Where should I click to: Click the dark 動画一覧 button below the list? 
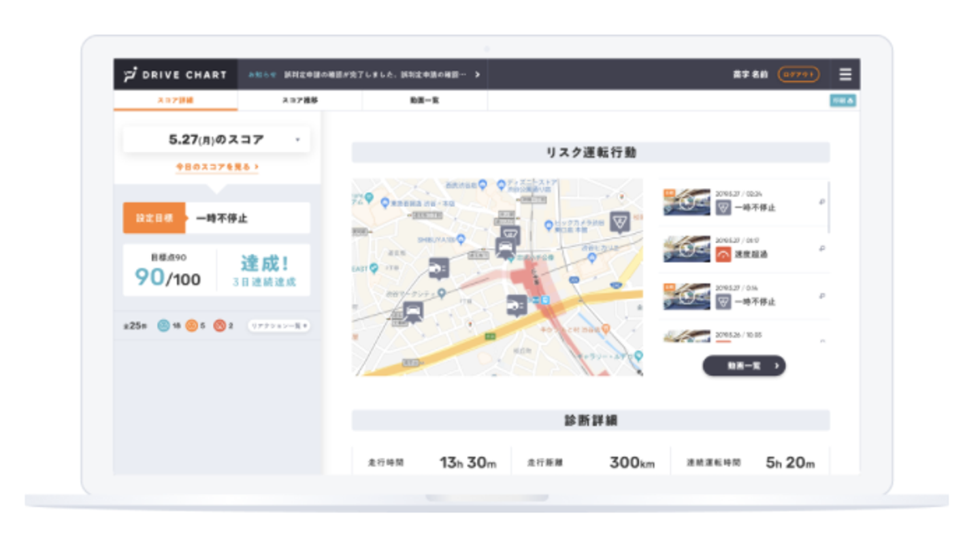[744, 366]
